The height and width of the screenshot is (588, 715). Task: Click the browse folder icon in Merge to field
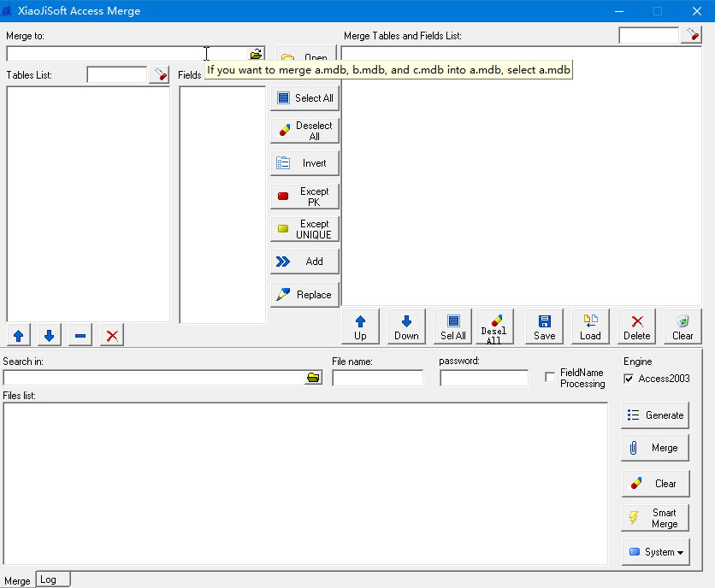257,54
